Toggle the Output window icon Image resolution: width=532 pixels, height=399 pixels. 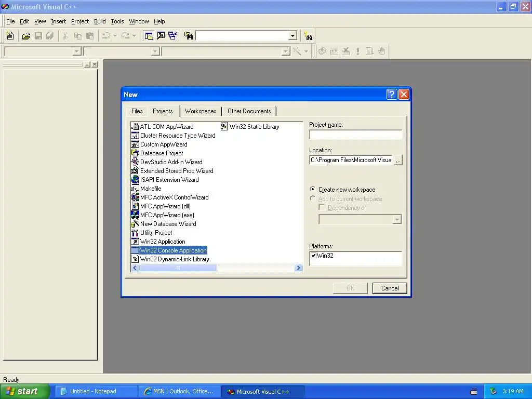(x=161, y=36)
